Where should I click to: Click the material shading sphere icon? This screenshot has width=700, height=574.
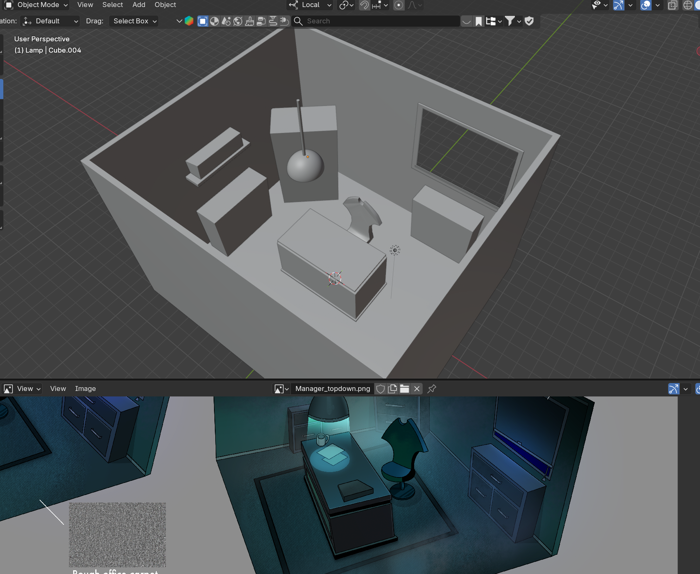pos(214,21)
